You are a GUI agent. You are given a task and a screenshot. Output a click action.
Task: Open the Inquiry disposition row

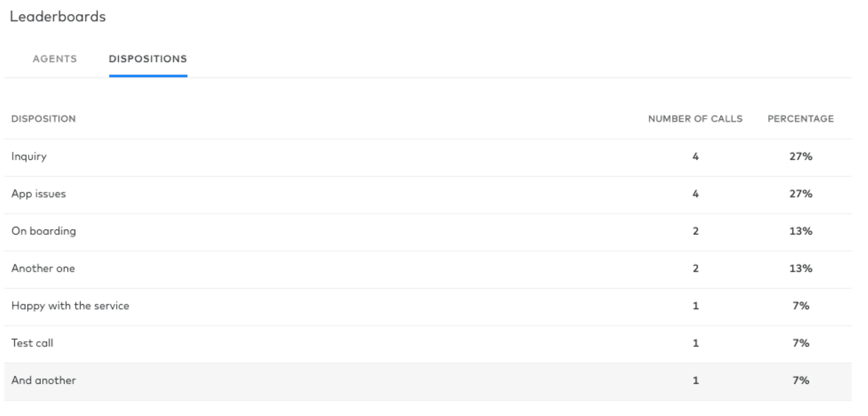(x=30, y=156)
